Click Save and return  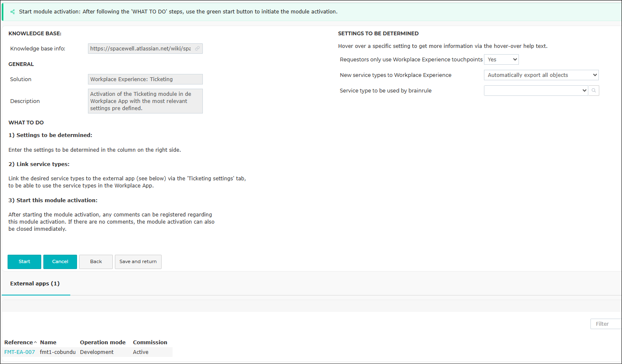pos(138,262)
